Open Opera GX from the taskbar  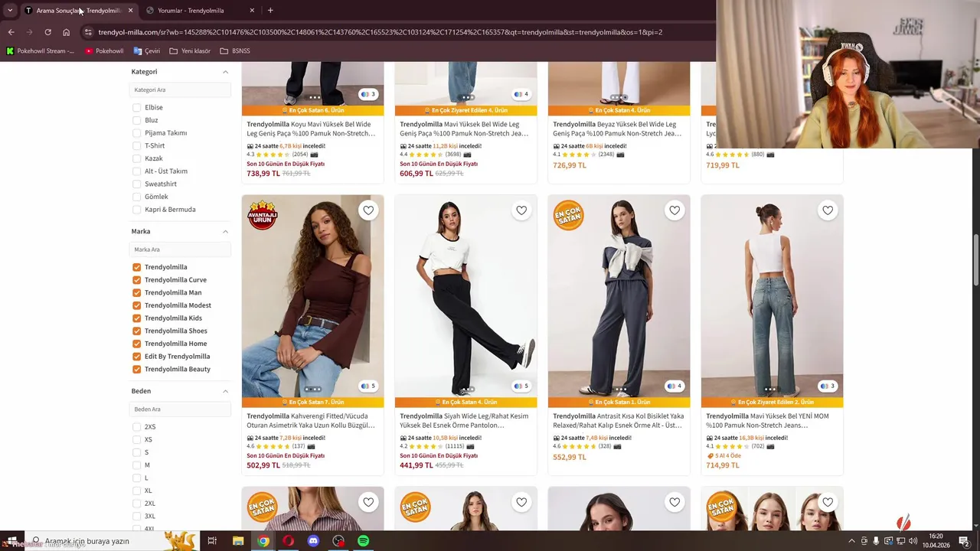(288, 541)
